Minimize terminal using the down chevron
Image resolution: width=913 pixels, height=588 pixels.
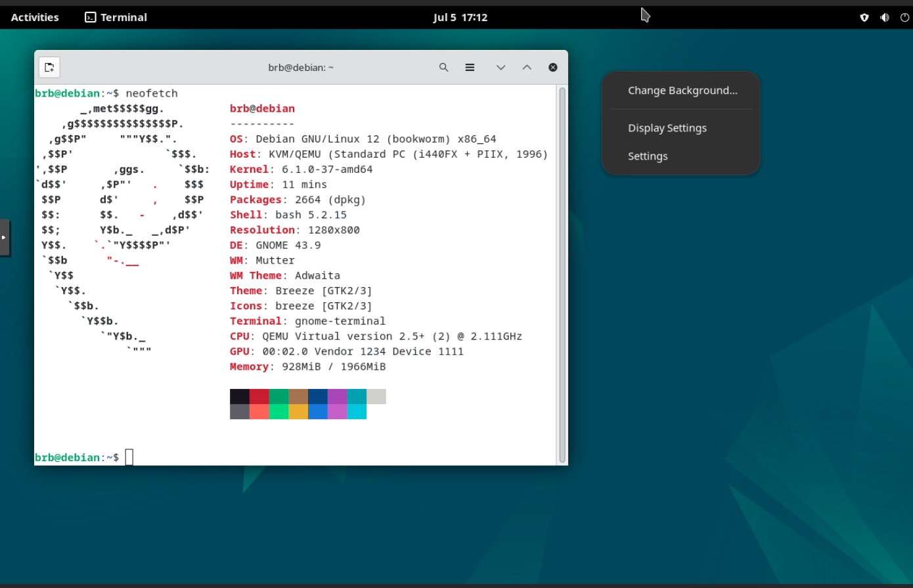click(501, 67)
